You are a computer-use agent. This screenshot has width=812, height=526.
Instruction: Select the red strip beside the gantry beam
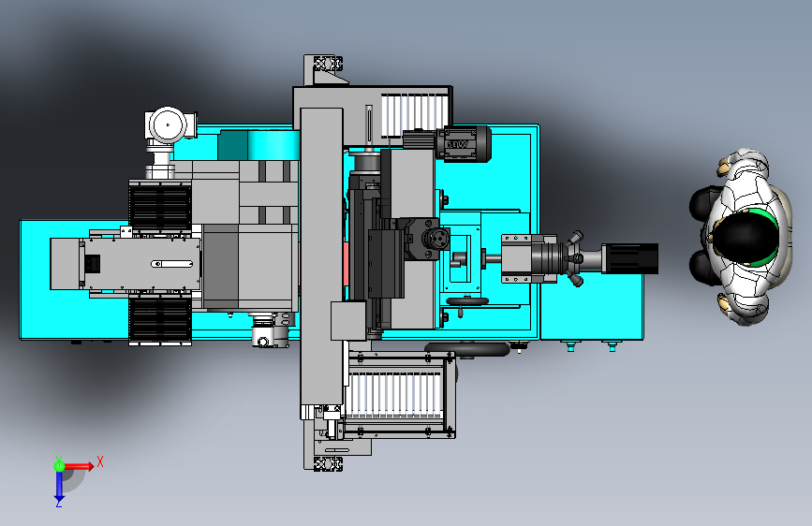point(346,264)
